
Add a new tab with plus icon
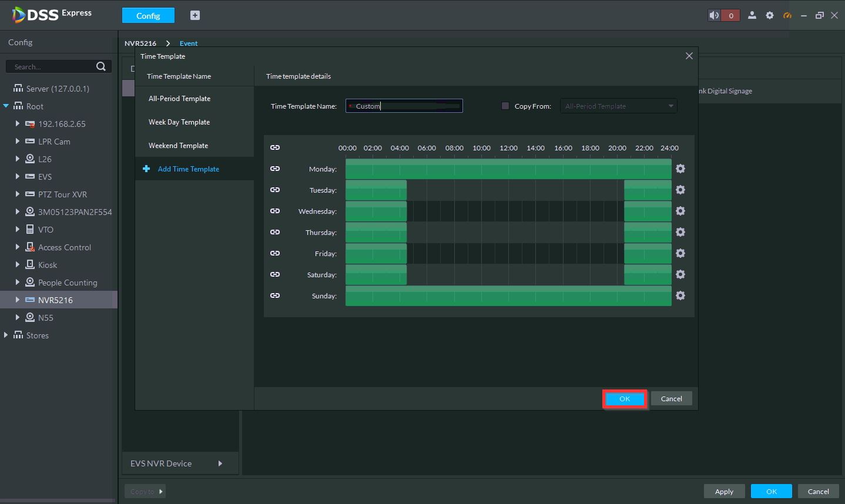pyautogui.click(x=195, y=15)
